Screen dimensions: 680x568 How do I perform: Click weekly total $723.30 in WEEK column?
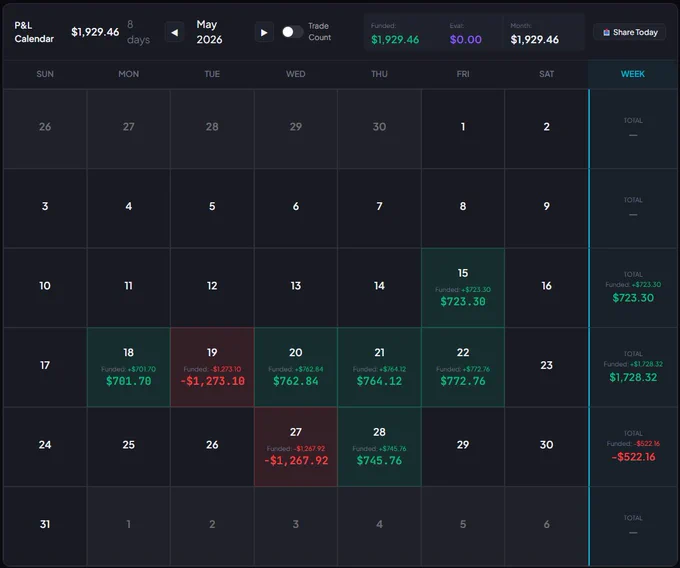(633, 298)
